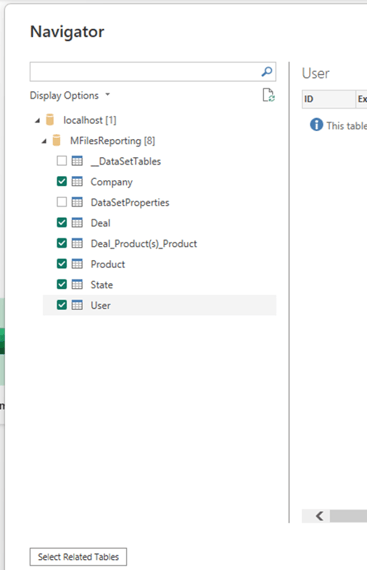Screen dimensions: 367x570
Task: Select the localhost [1] label
Action: click(x=90, y=120)
